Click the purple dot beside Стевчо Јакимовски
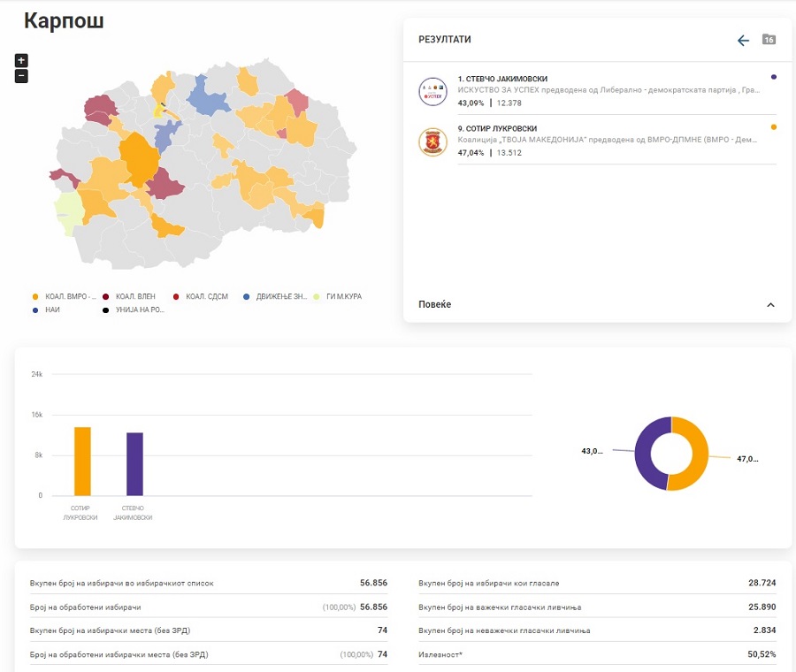The width and height of the screenshot is (796, 672). tap(774, 77)
